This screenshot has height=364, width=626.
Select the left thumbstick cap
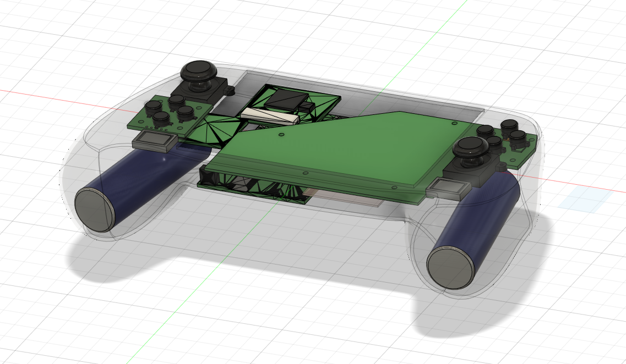[199, 71]
